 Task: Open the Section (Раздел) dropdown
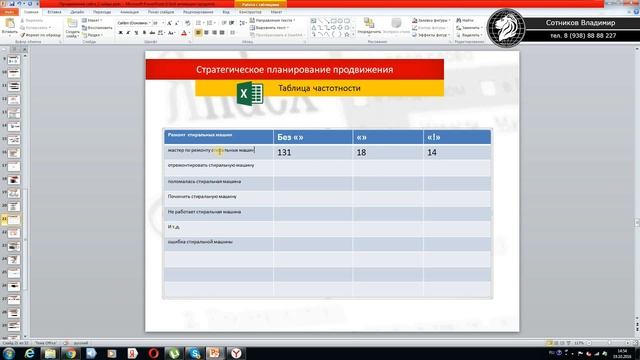click(92, 35)
